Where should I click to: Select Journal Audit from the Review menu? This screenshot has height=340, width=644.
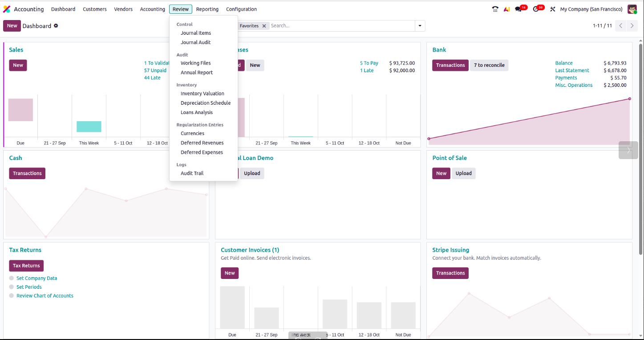tap(195, 42)
